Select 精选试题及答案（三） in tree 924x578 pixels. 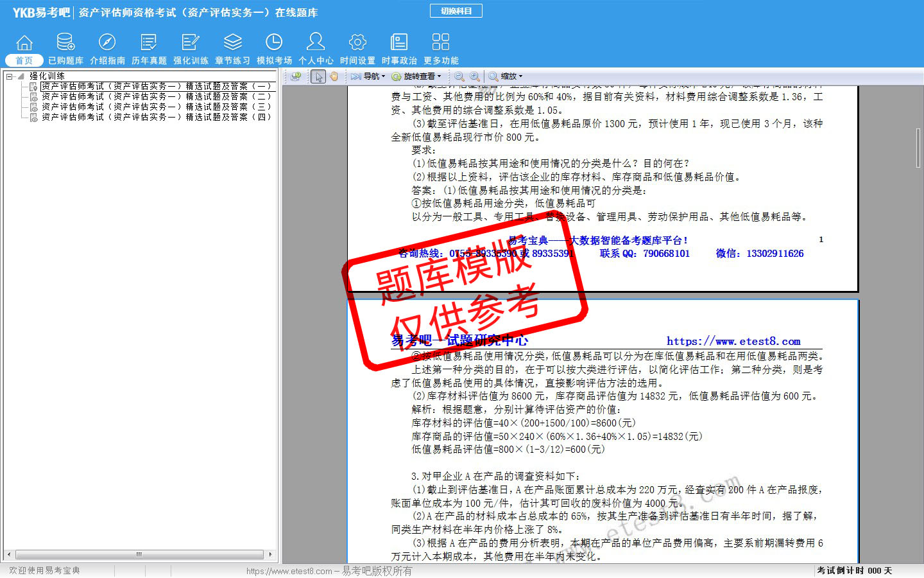click(x=157, y=107)
